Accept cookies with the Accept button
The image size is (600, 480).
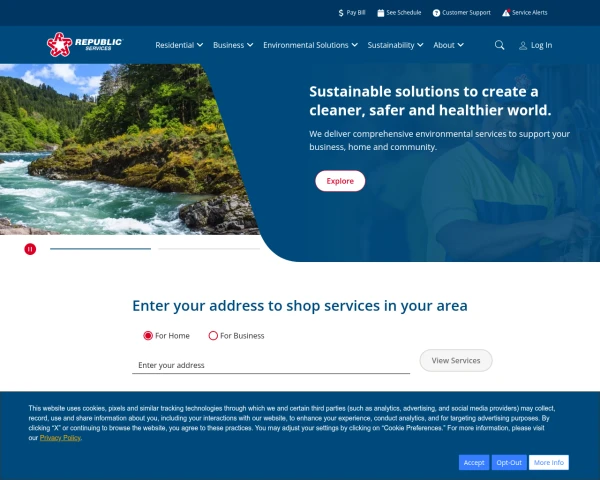click(474, 462)
